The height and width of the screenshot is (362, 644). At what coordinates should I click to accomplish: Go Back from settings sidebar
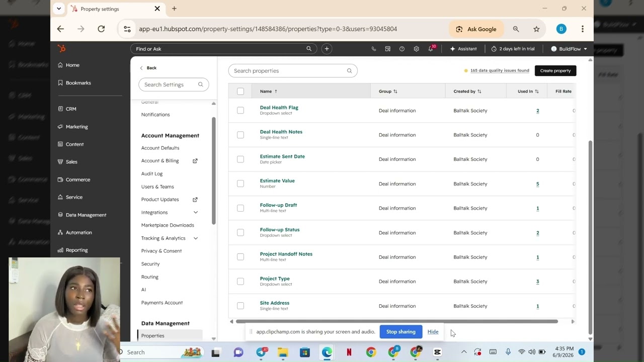[x=148, y=68]
